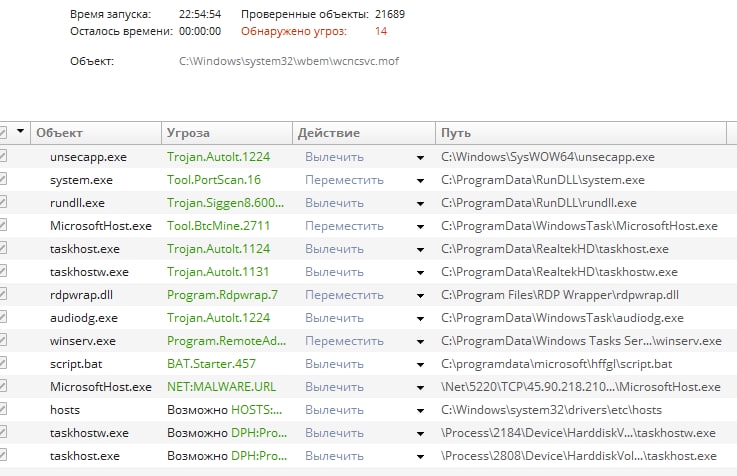Open the Program.Rdpwrap.7 threat link
The height and width of the screenshot is (476, 737).
[x=222, y=295]
